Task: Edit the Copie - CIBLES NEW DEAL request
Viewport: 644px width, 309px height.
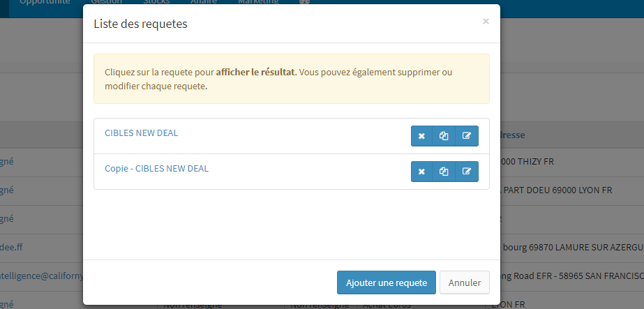Action: click(467, 172)
